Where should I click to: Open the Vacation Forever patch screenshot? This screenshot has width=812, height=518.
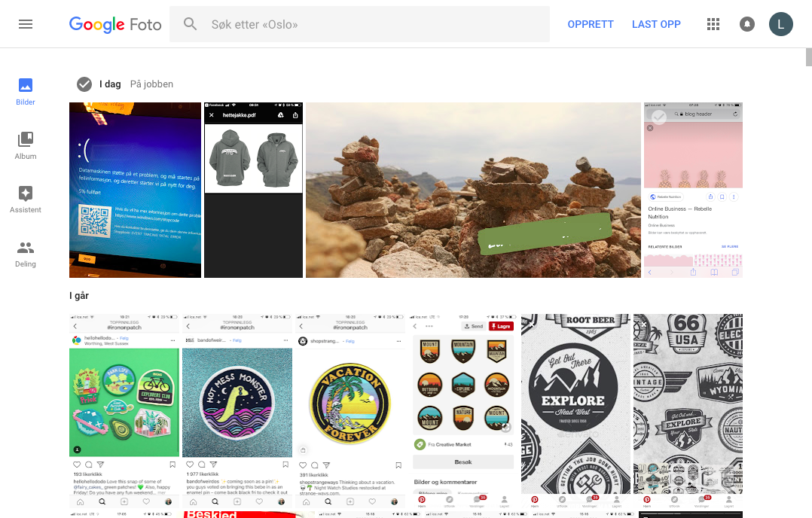[350, 404]
